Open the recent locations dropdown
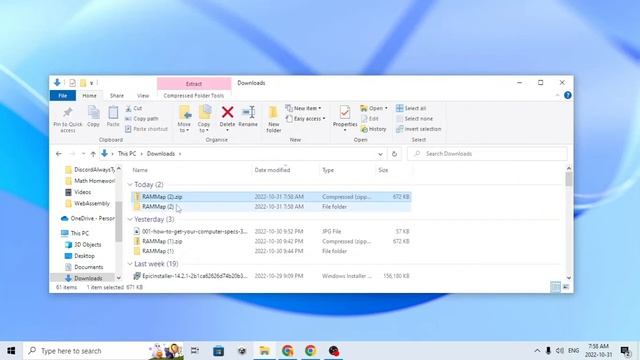The height and width of the screenshot is (360, 640). coord(83,154)
